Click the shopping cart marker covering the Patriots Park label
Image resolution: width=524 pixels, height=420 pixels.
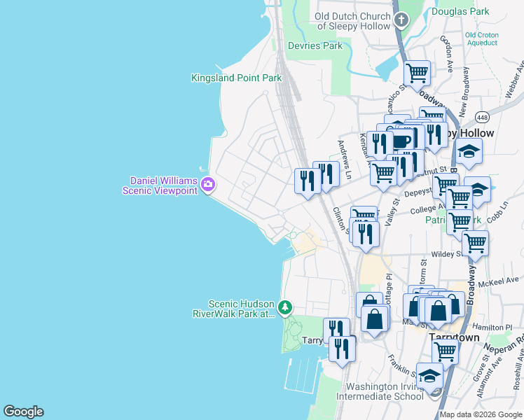[460, 223]
